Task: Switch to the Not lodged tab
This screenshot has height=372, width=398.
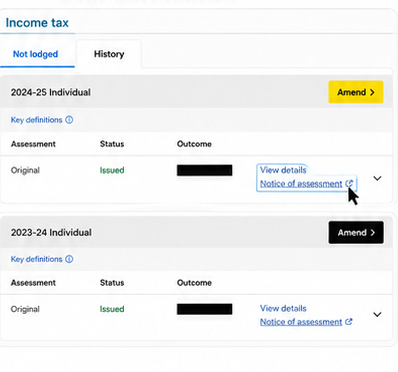Action: click(x=35, y=54)
